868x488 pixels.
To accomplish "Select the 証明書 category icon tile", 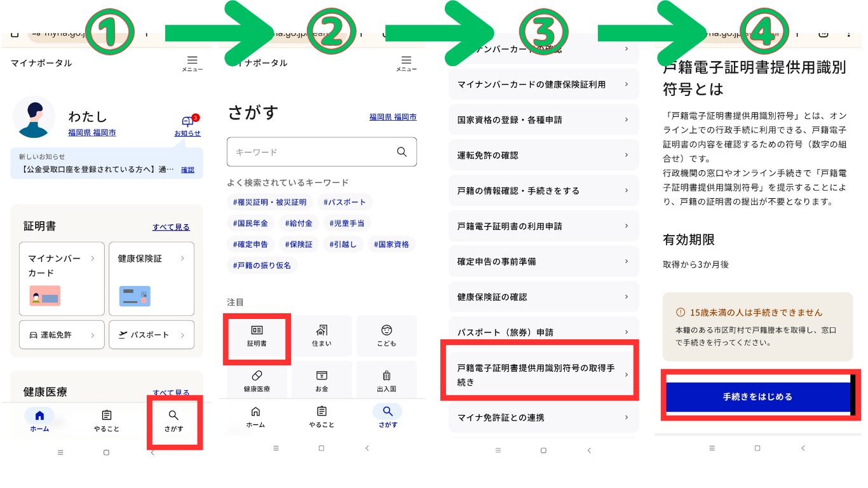I will [257, 336].
